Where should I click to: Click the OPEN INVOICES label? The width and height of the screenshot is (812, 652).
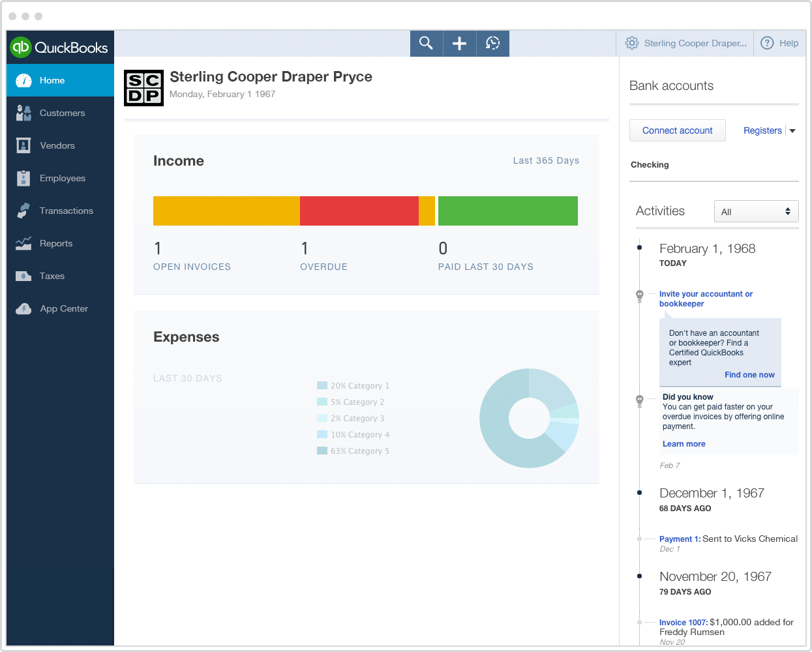192,267
